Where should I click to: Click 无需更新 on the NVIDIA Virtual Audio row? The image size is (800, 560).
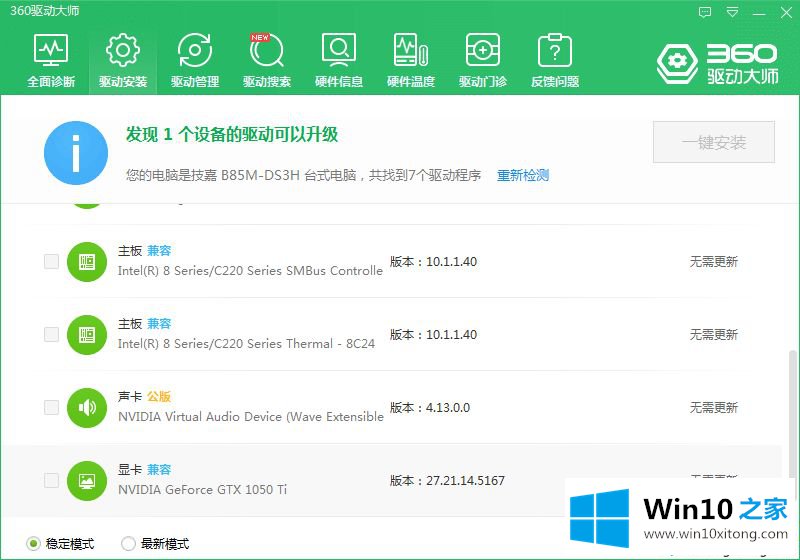[x=714, y=408]
